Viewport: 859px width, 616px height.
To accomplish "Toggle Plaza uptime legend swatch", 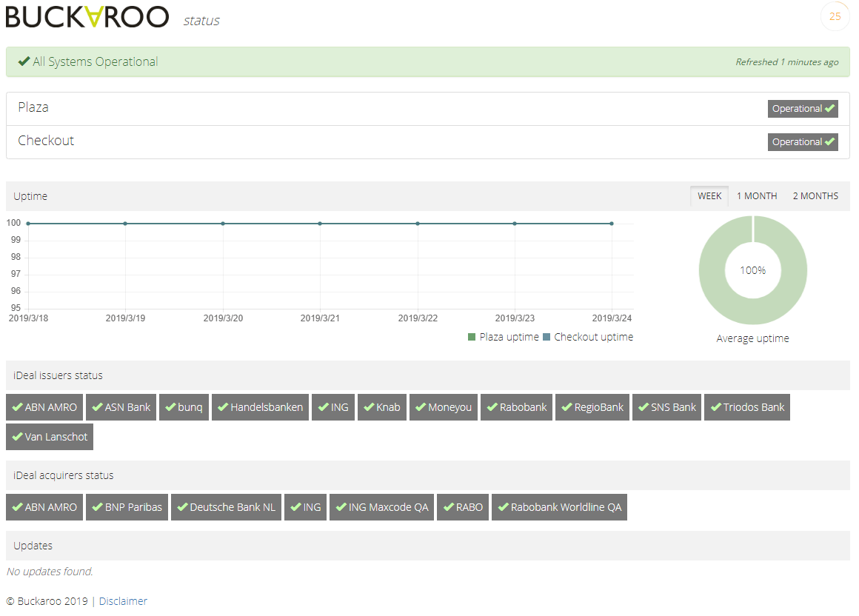I will (472, 337).
